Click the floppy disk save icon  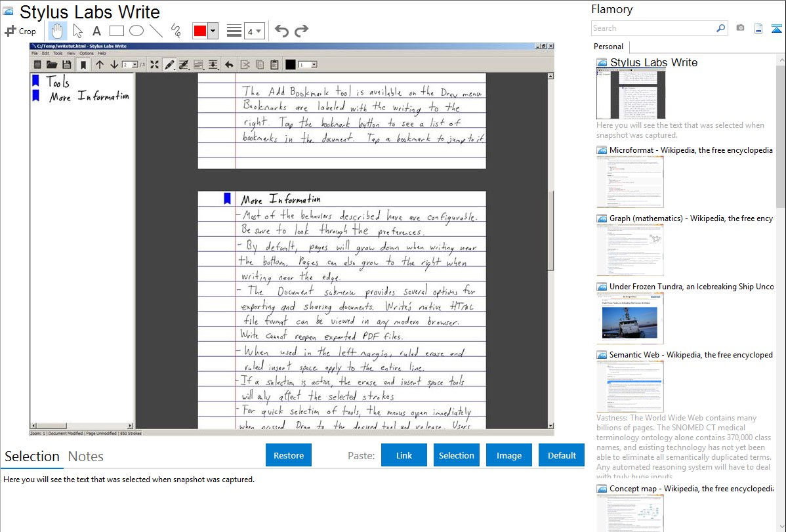click(67, 65)
